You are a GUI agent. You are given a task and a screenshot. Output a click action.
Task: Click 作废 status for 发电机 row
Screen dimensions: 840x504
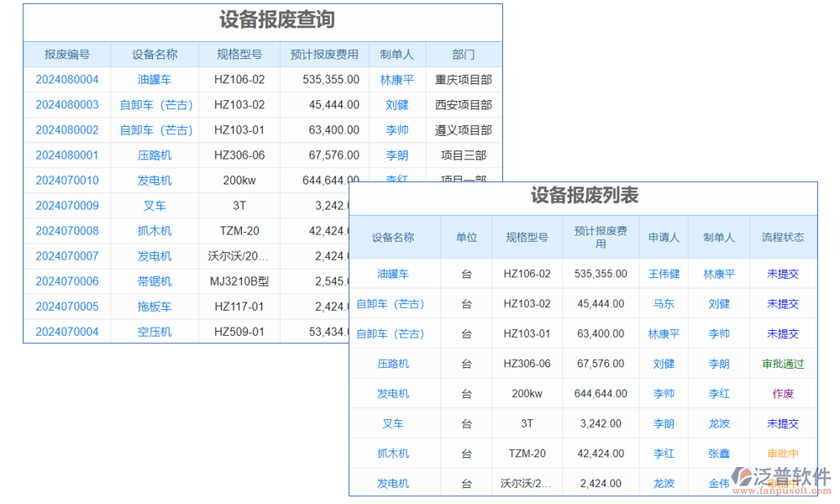(x=783, y=393)
